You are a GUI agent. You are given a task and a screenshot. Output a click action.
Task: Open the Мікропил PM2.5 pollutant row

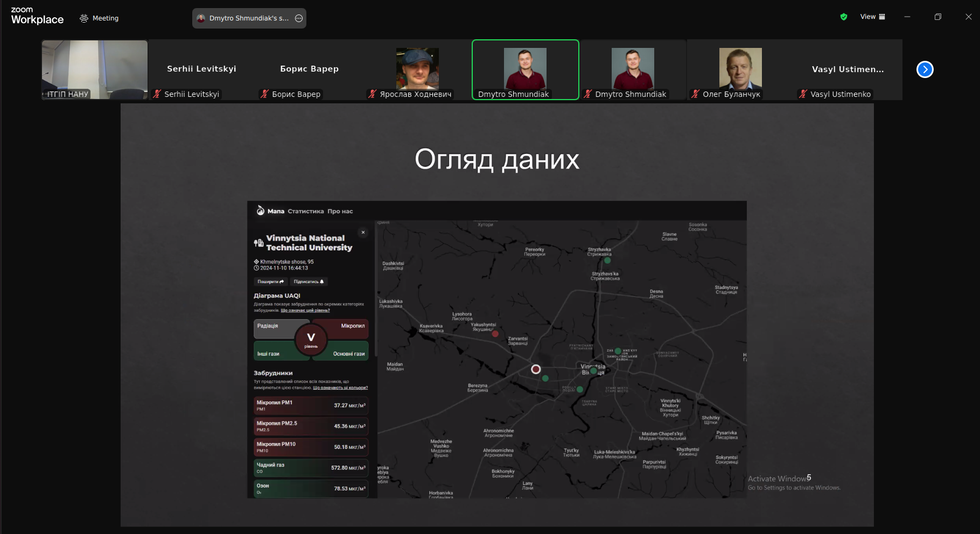coord(311,426)
